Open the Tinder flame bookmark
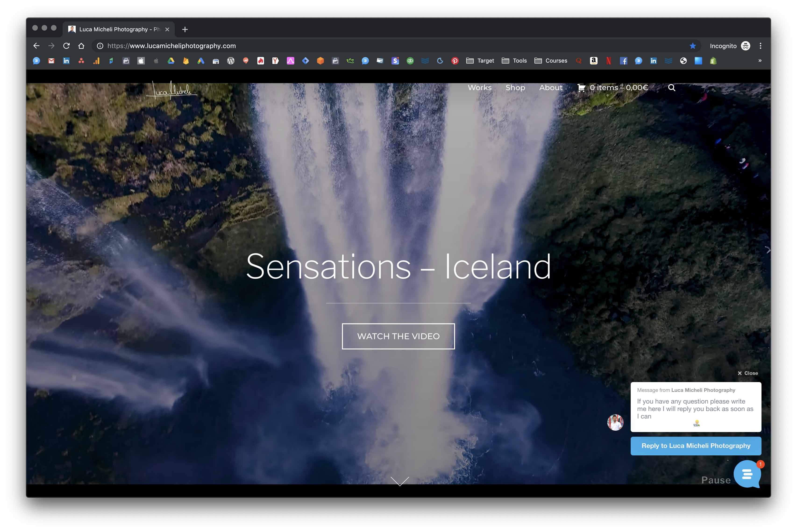The width and height of the screenshot is (797, 532). (261, 61)
